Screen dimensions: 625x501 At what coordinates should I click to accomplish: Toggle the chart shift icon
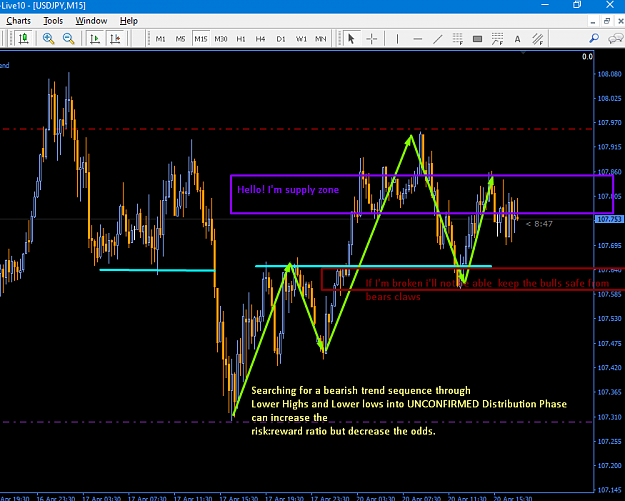[115, 39]
